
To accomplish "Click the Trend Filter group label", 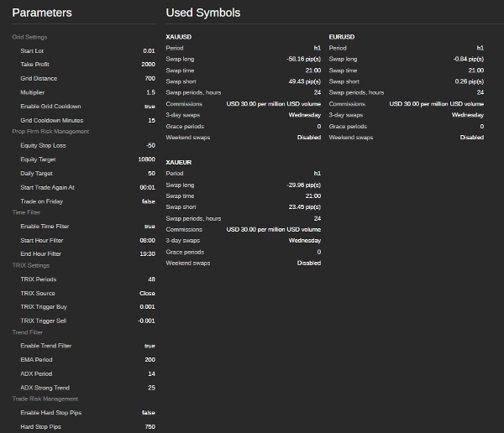I will (x=28, y=332).
